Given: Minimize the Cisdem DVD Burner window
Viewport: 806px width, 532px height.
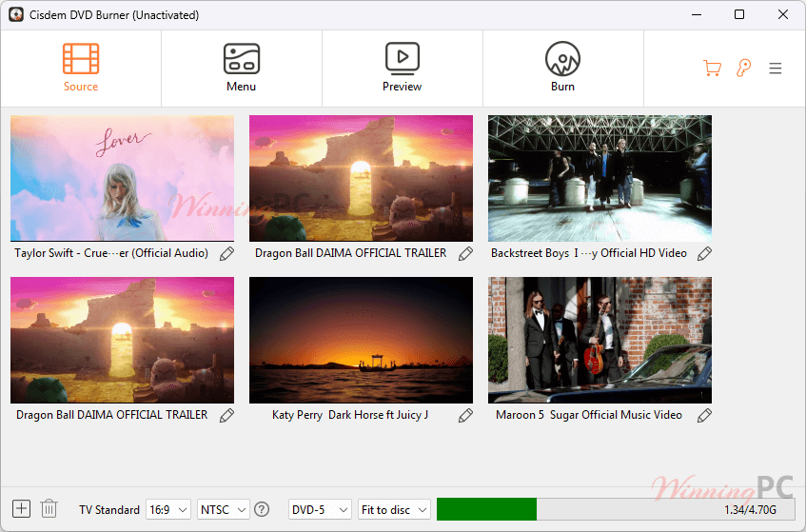Looking at the screenshot, I should click(x=697, y=14).
